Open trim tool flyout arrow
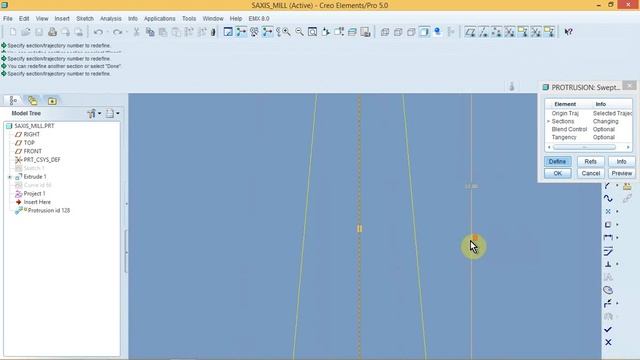The width and height of the screenshot is (640, 360). (617, 303)
